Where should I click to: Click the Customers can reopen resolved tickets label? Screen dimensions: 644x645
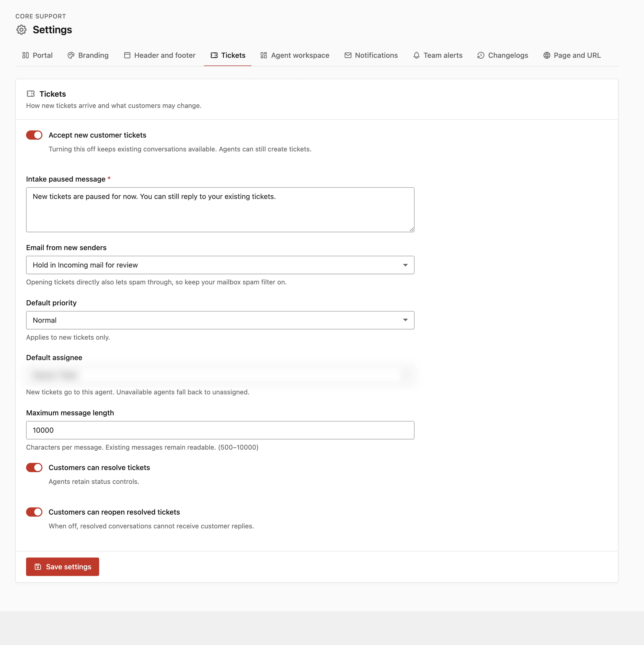tap(114, 512)
